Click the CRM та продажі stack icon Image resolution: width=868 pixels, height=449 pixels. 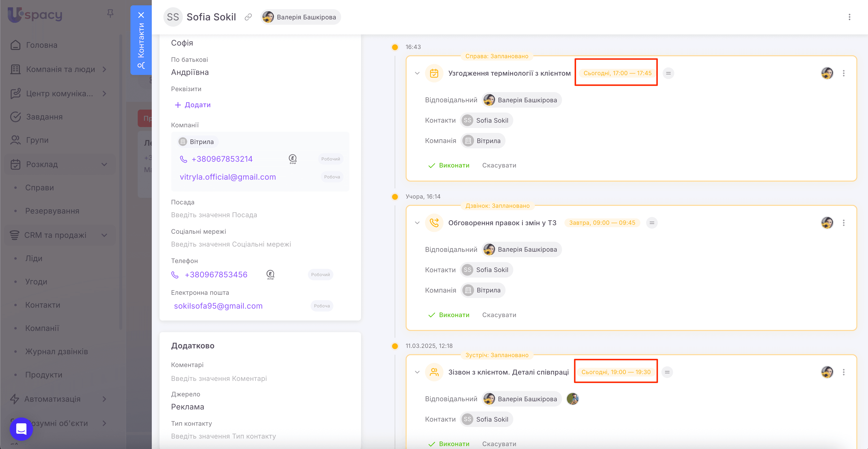pos(15,235)
